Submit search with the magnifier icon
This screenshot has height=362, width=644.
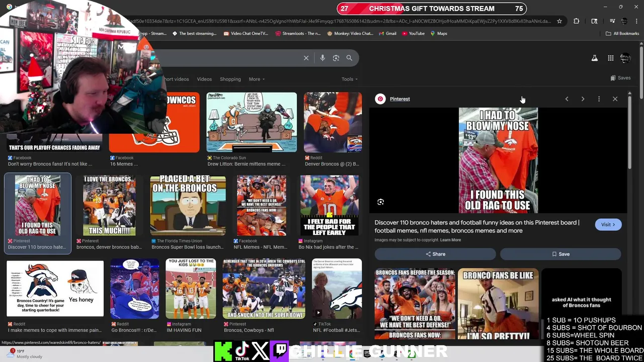(349, 58)
